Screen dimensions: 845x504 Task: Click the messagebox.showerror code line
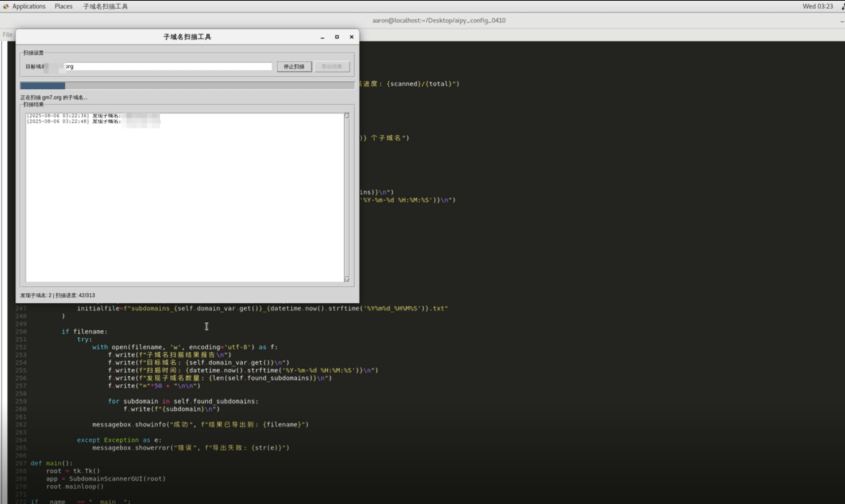click(191, 448)
